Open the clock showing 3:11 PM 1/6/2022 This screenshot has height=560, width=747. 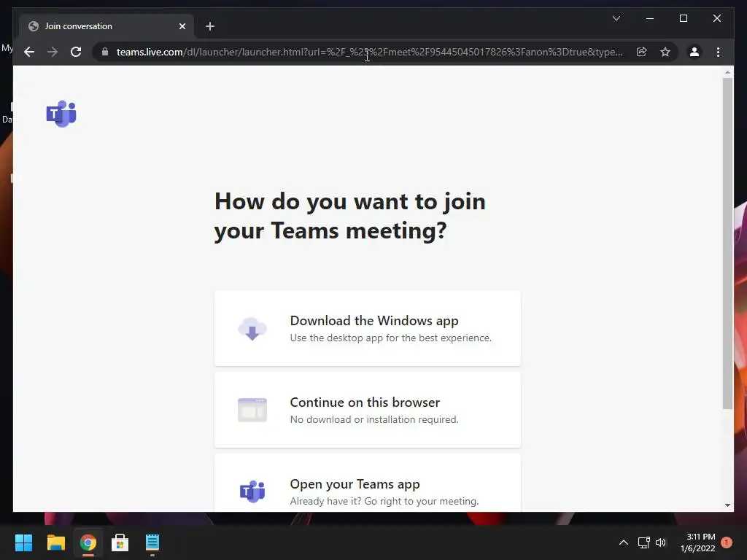click(x=697, y=542)
